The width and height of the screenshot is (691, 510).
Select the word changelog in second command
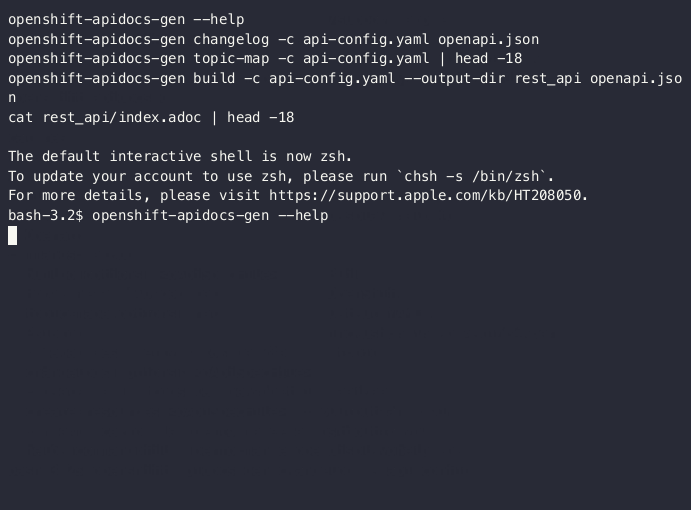231,40
